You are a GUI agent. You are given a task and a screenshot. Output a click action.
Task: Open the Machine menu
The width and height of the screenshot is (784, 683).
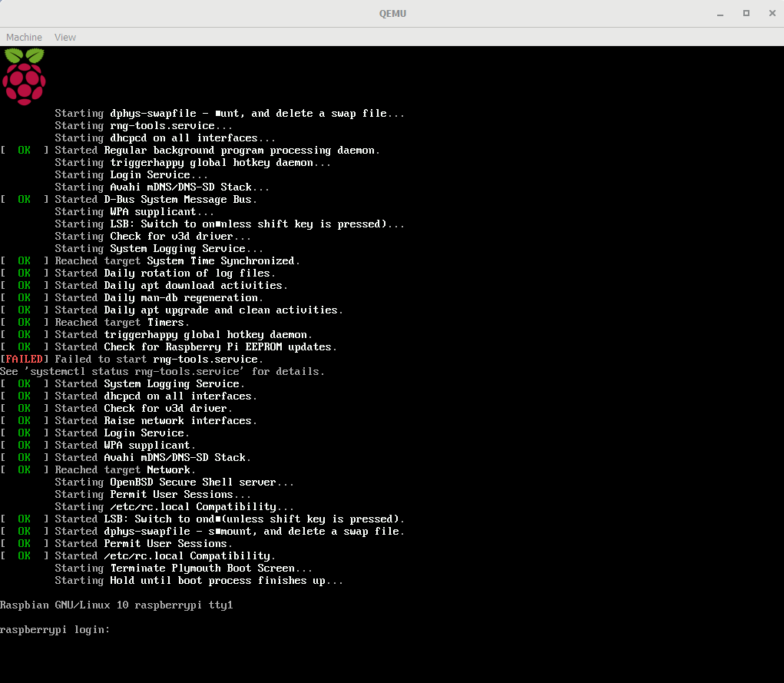tap(24, 37)
